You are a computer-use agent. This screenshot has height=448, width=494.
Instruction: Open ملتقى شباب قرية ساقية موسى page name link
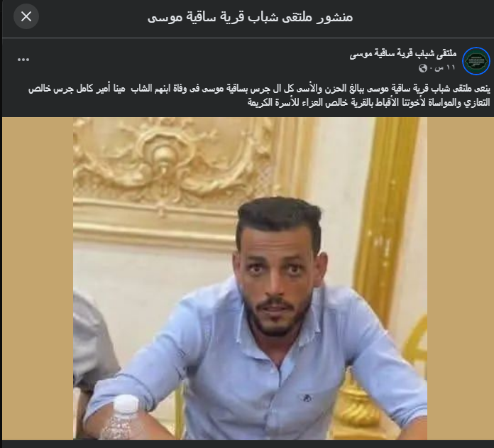(x=403, y=54)
